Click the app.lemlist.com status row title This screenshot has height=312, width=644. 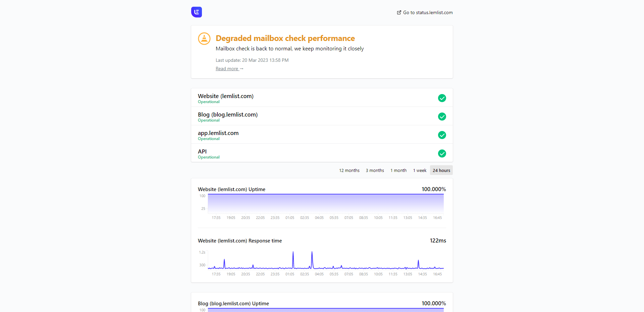point(218,133)
